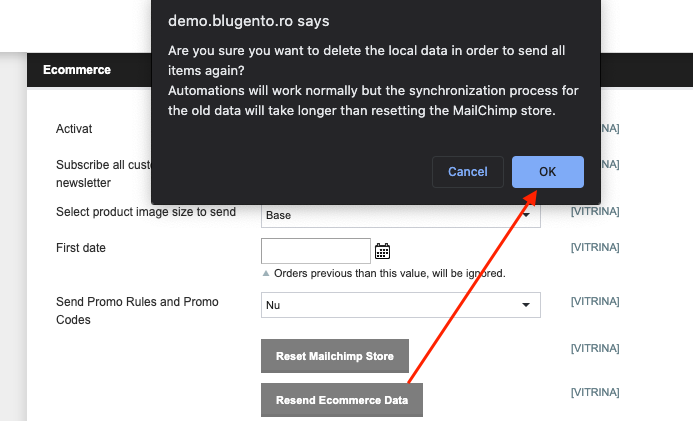Click the [VITRINA] scope label beside First date
Viewport: 693px width, 421px height.
[595, 247]
